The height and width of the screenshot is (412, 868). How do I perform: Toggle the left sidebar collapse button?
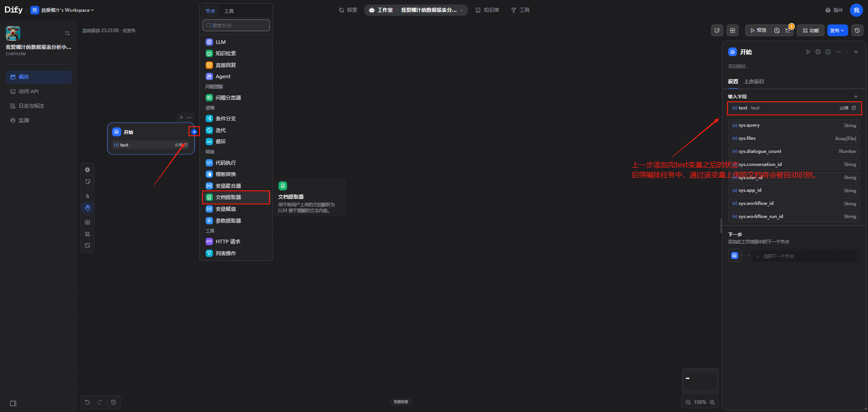[13, 403]
